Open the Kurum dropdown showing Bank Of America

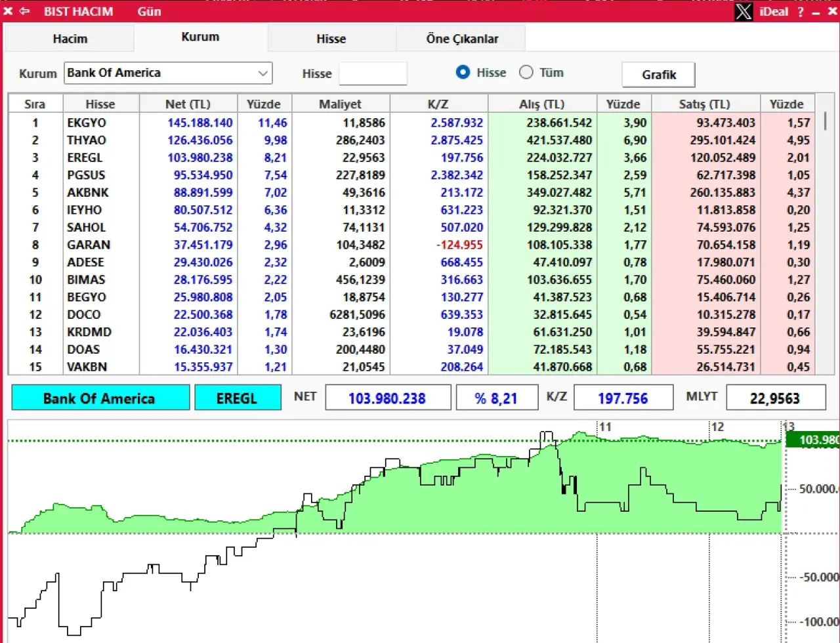click(168, 73)
